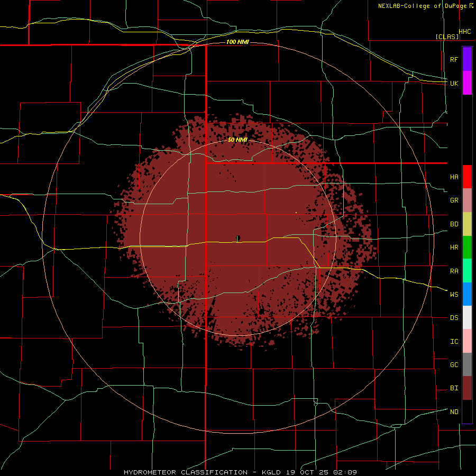Click the GC legend label
This screenshot has height=476, width=476.
pos(454,364)
